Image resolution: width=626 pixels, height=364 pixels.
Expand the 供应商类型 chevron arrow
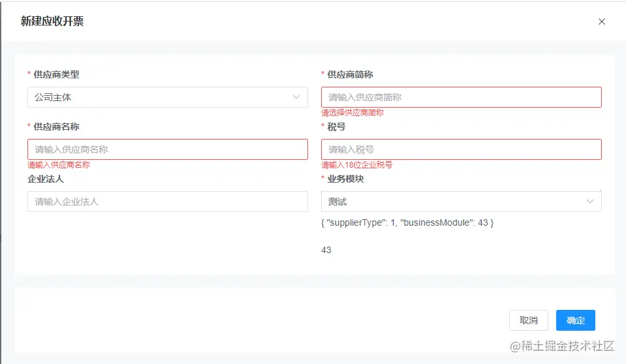point(296,97)
